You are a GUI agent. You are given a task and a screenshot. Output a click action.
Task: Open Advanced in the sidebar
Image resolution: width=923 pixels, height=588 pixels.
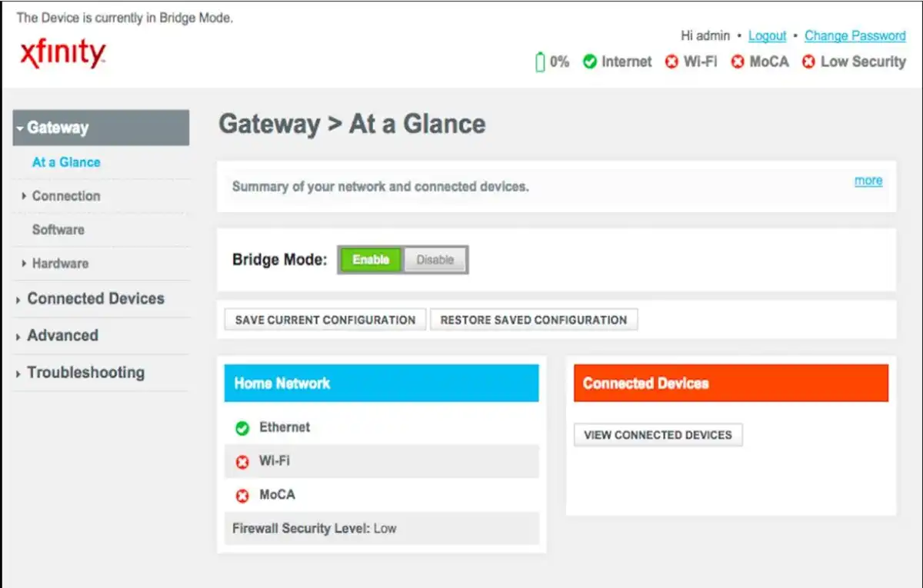coord(62,335)
